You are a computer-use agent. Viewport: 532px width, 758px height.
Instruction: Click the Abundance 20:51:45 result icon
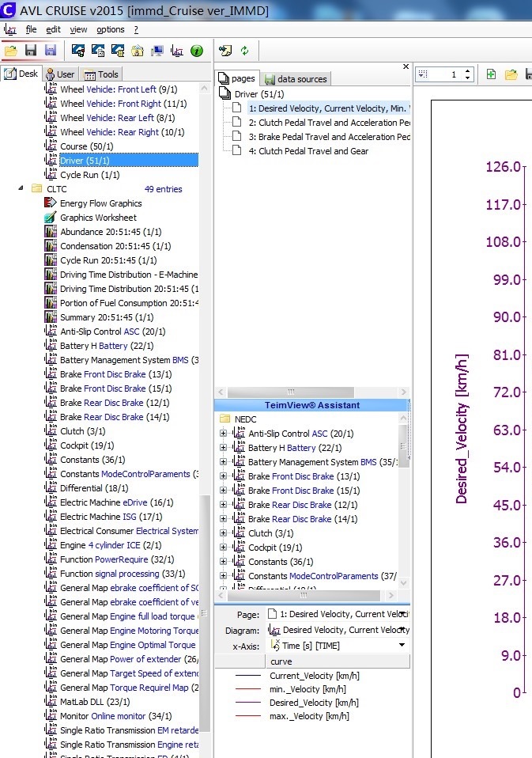51,232
